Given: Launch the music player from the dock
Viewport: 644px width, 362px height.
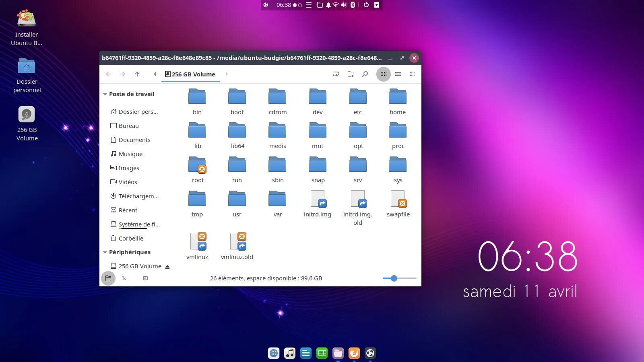Looking at the screenshot, I should (x=290, y=353).
